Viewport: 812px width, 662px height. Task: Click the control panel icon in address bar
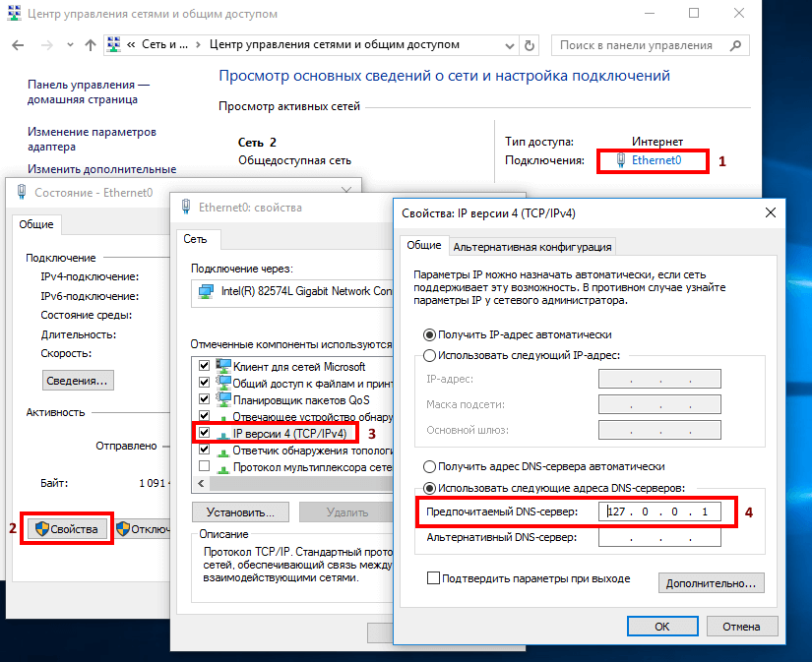[114, 44]
